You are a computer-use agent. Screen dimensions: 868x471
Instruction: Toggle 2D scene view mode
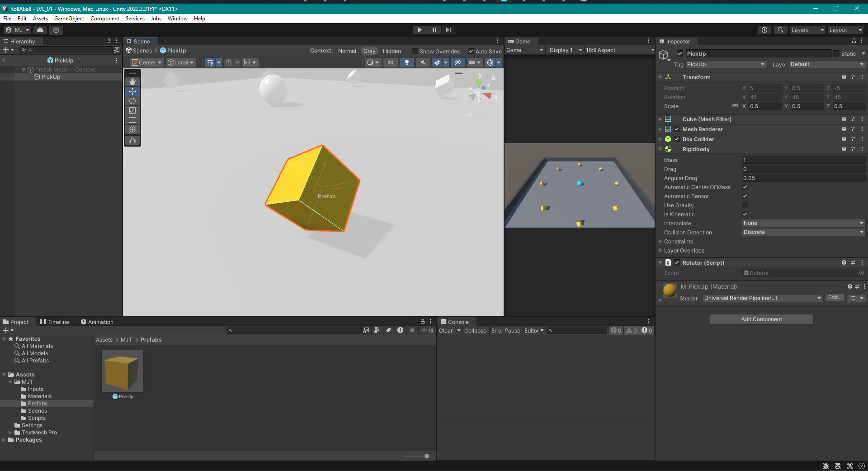tap(391, 62)
